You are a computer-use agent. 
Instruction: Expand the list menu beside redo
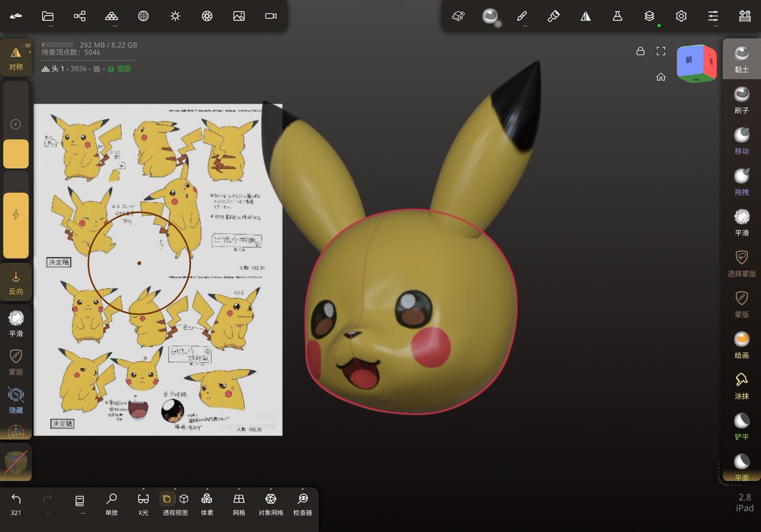click(x=79, y=503)
